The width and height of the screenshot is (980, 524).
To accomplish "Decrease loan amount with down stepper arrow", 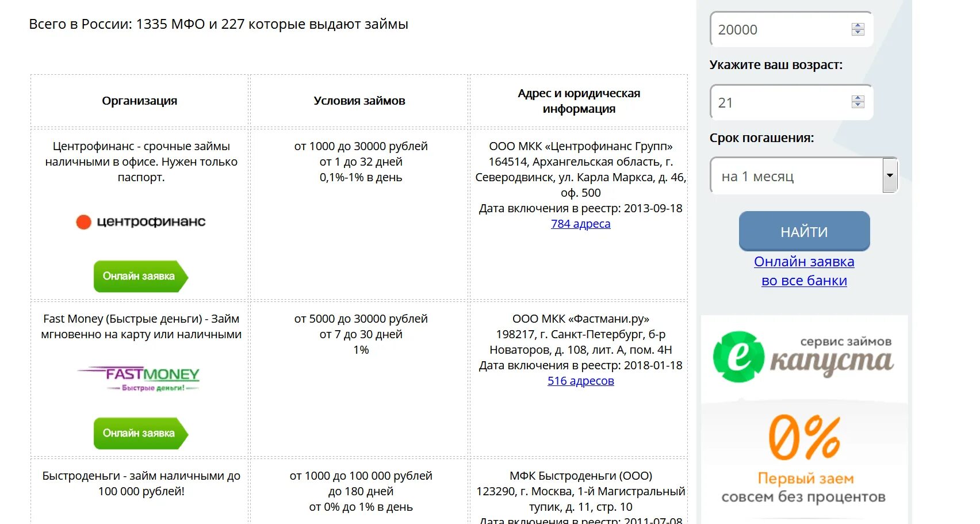I will point(857,33).
